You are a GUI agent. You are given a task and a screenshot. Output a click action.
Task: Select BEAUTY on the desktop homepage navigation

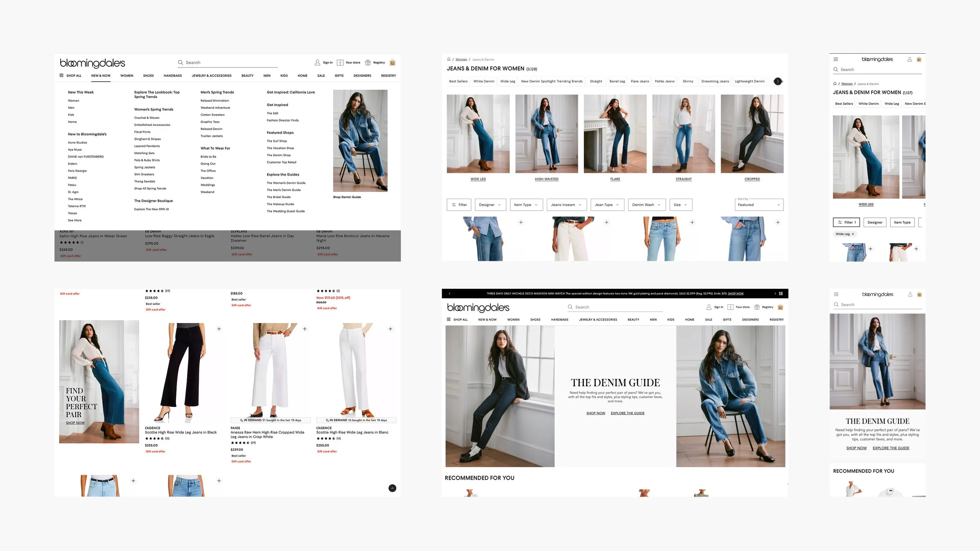click(x=633, y=320)
